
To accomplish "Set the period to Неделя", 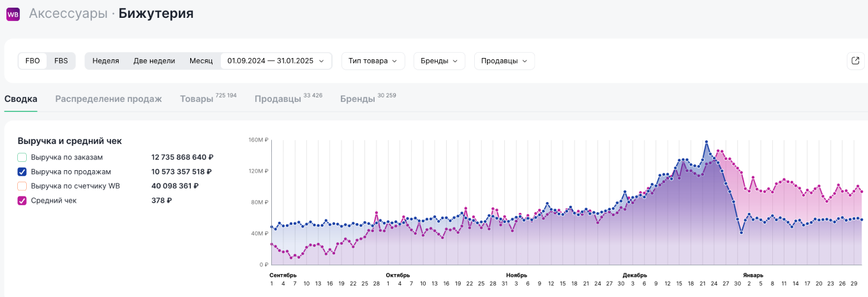I will (105, 61).
